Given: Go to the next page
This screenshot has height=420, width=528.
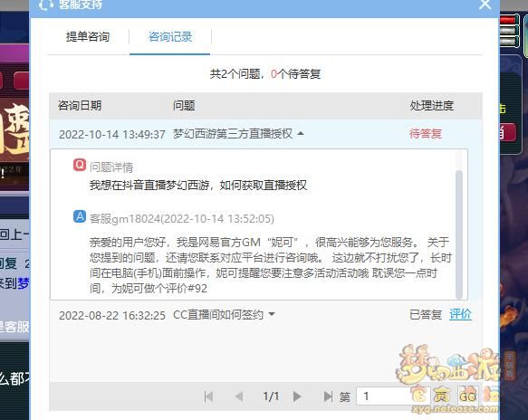Looking at the screenshot, I should [x=297, y=396].
